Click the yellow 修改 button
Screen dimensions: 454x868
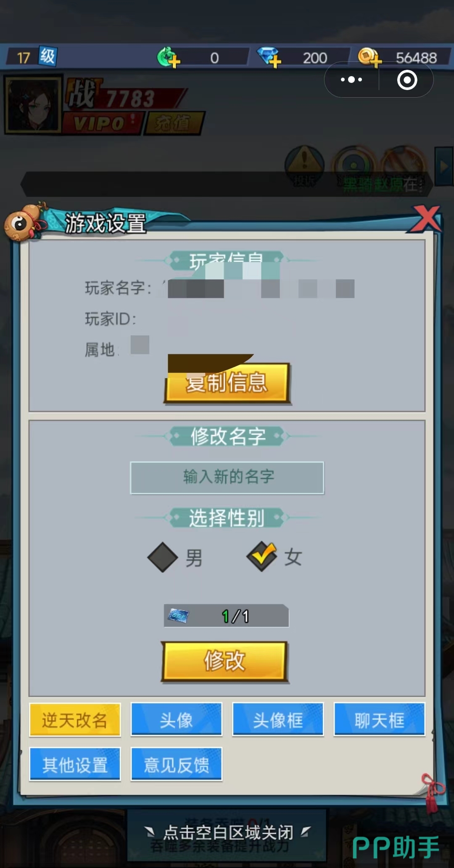pos(224,661)
